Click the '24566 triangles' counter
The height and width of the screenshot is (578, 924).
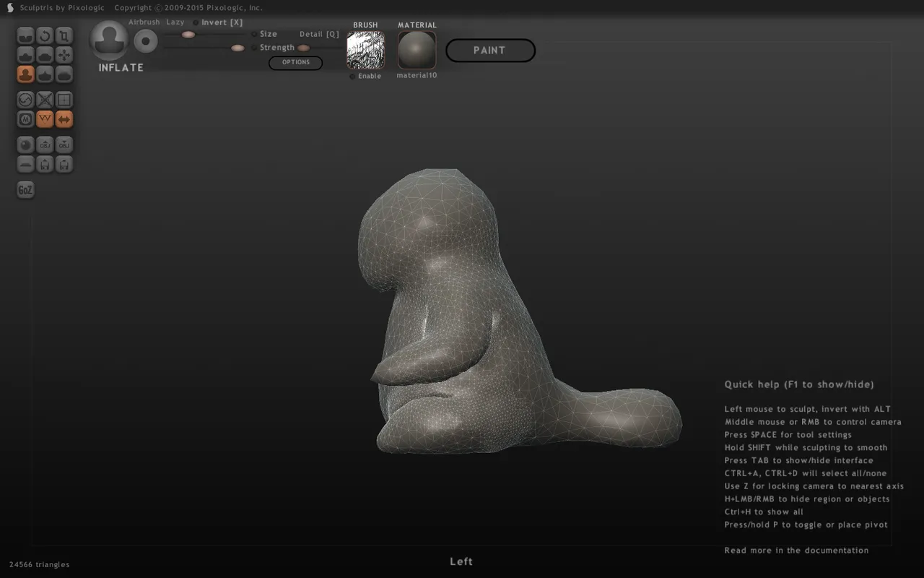tap(40, 564)
